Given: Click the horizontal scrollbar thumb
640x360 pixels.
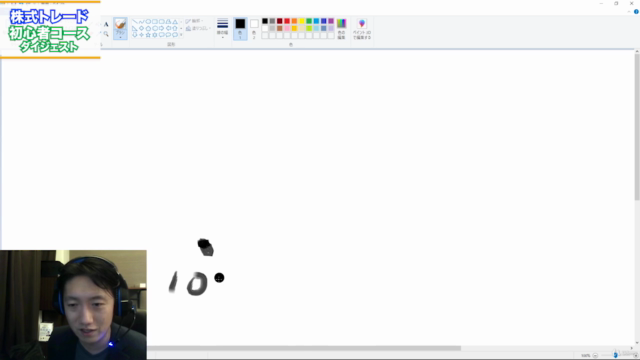Looking at the screenshot, I should tap(304, 348).
